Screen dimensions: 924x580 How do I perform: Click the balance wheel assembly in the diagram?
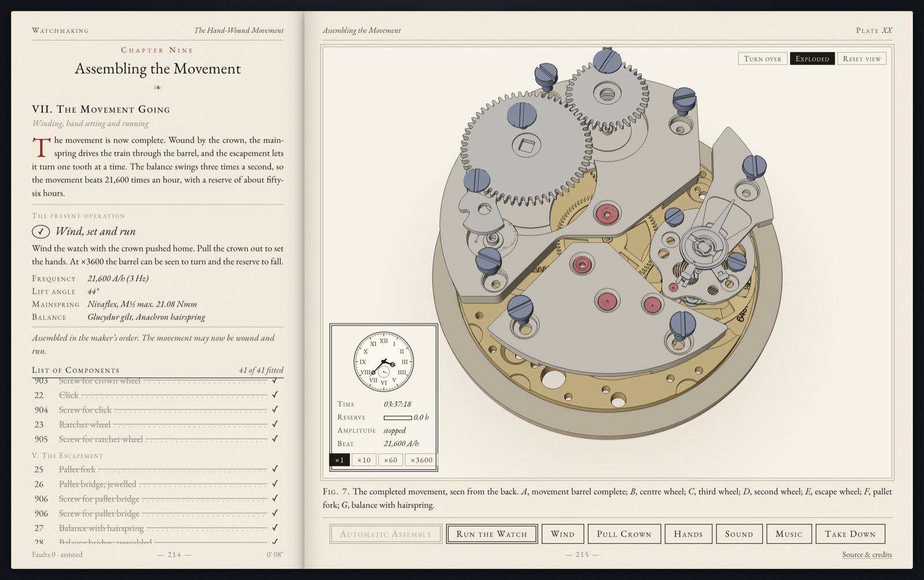[703, 248]
